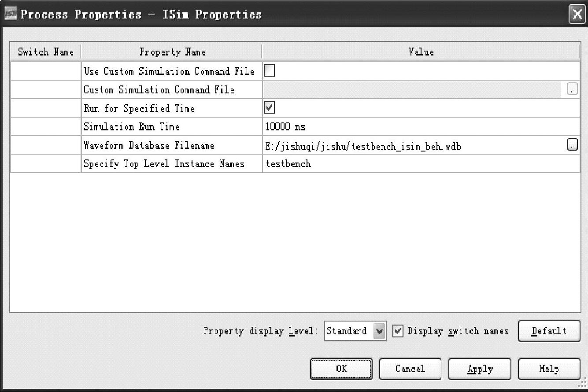
Task: Select the Simulation Run Time property label
Action: [132, 127]
